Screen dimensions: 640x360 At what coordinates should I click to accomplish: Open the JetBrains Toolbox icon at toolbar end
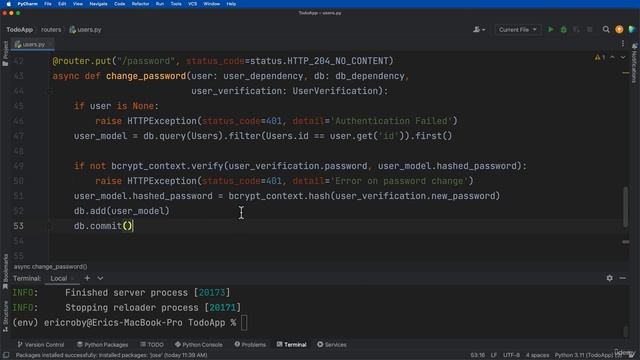(x=632, y=29)
